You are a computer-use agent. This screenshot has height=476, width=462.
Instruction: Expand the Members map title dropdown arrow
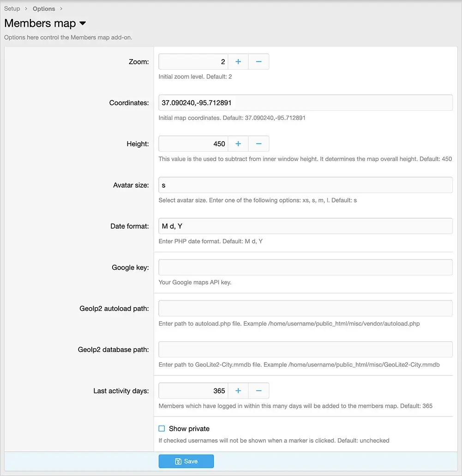[x=83, y=24]
